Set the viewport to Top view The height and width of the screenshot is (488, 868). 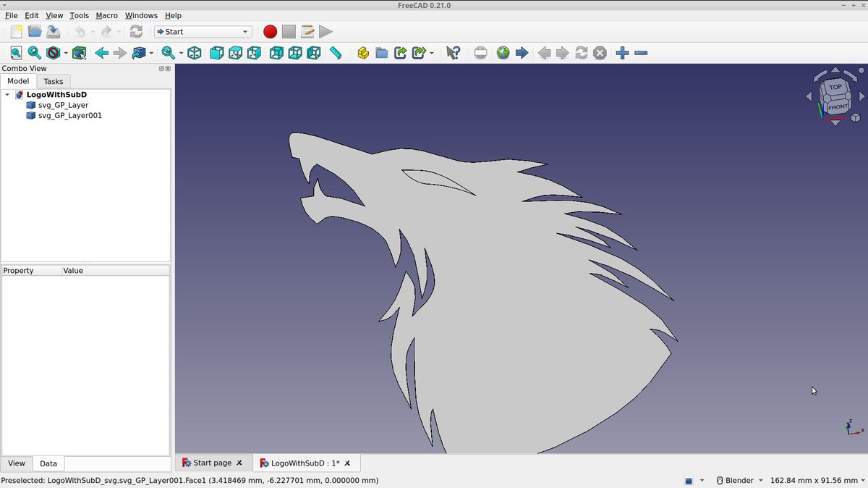pyautogui.click(x=235, y=52)
